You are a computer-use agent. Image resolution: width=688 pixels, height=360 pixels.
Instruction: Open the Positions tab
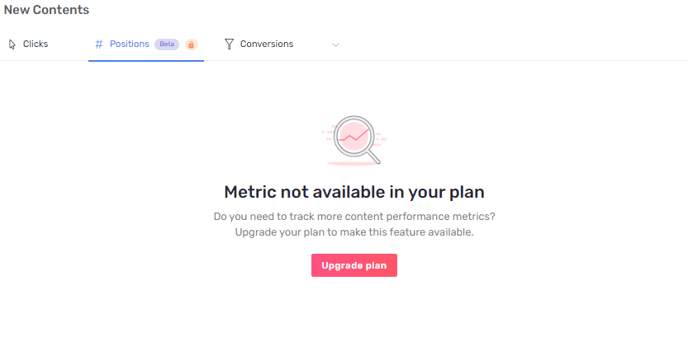click(x=146, y=44)
